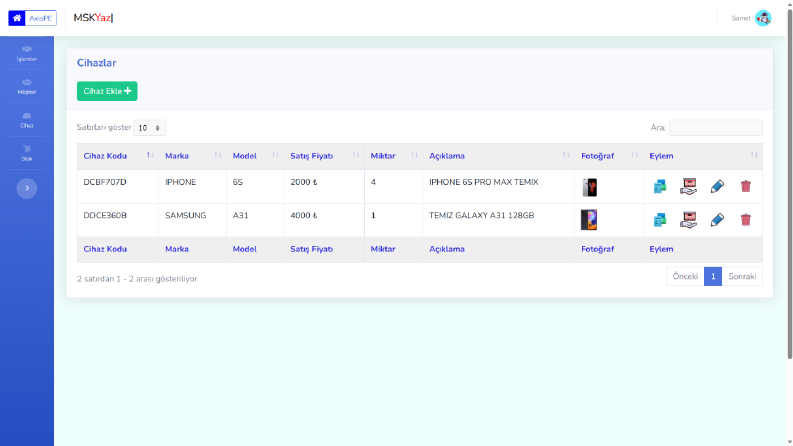793x446 pixels.
Task: Delete SAMSUNG A31 row with trash icon
Action: 745,220
